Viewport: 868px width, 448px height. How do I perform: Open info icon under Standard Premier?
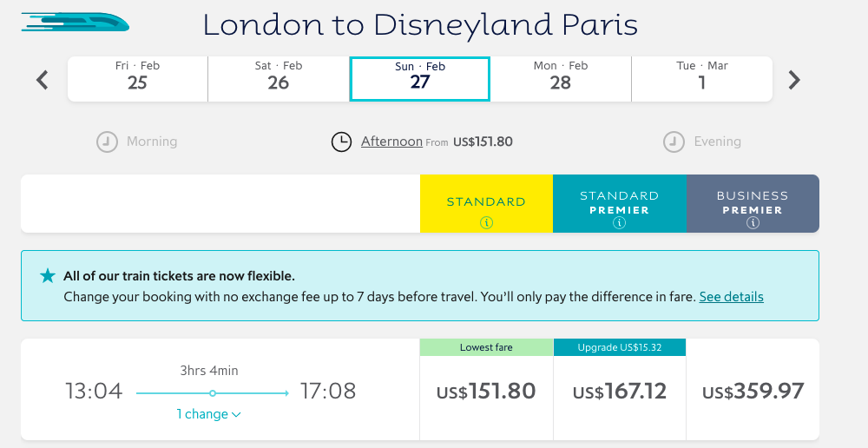[x=620, y=223]
